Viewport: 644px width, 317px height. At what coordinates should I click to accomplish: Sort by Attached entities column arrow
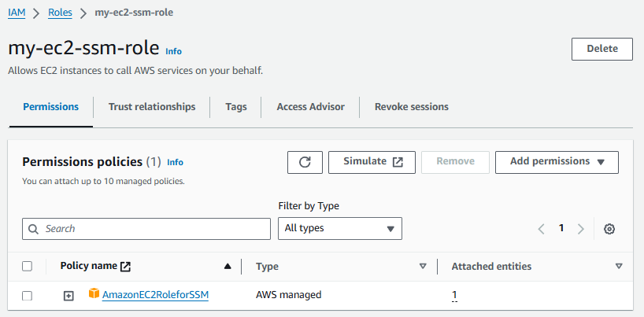619,266
